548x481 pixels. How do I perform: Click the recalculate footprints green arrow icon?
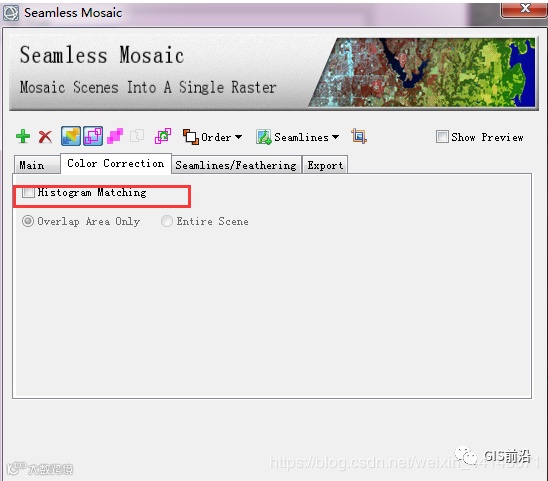pos(163,136)
